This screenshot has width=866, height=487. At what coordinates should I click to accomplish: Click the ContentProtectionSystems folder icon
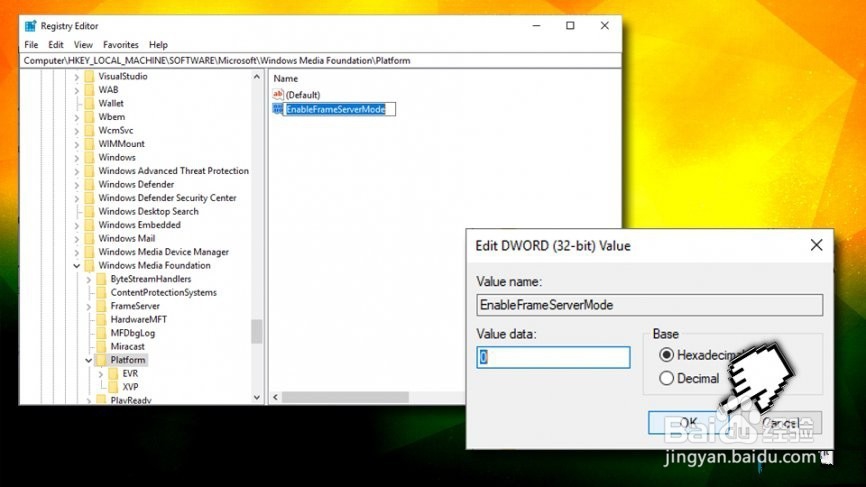[x=102, y=293]
